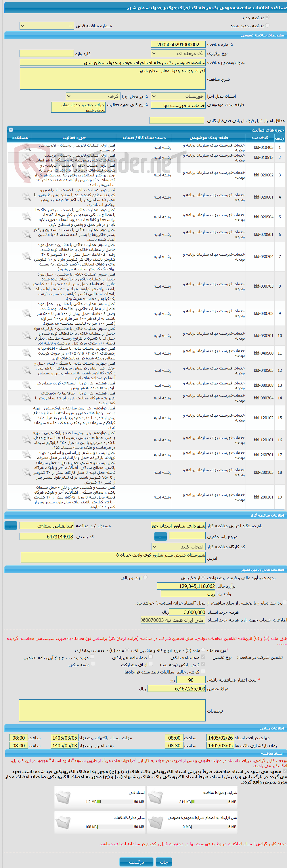Open اسناد فنی folder icon
Image resolution: width=287 pixels, height=868 pixels.
point(63,798)
